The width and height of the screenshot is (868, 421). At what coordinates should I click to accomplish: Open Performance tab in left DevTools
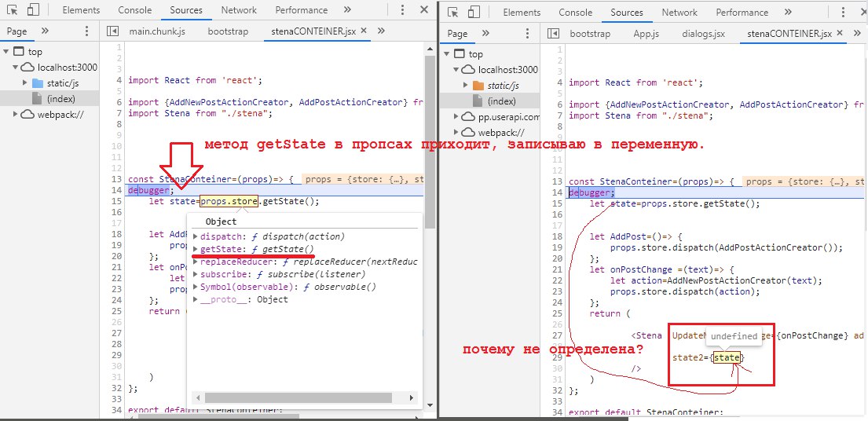(x=301, y=10)
